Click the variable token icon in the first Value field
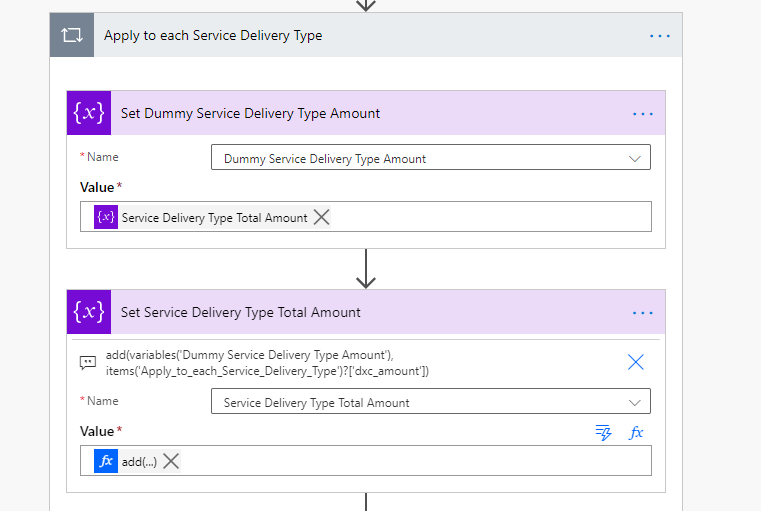 106,217
